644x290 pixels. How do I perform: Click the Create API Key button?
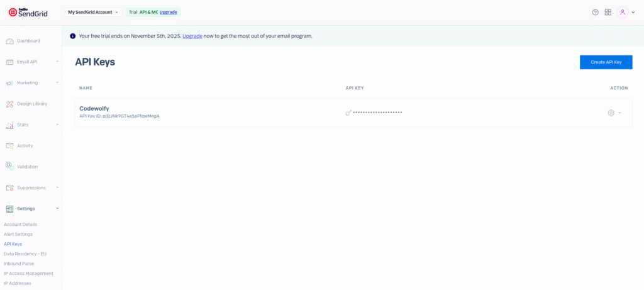(x=606, y=62)
